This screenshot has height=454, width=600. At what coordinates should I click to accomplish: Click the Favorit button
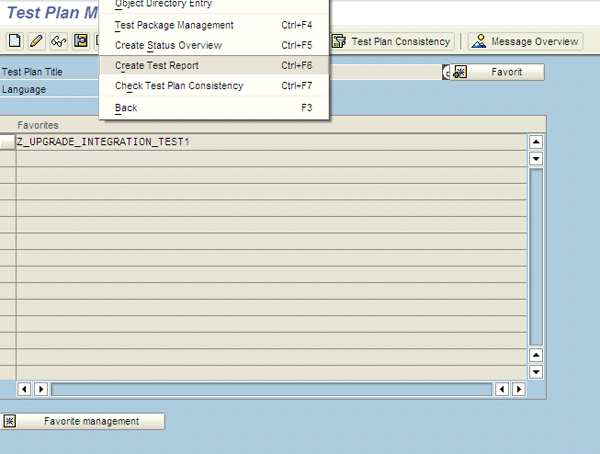497,72
